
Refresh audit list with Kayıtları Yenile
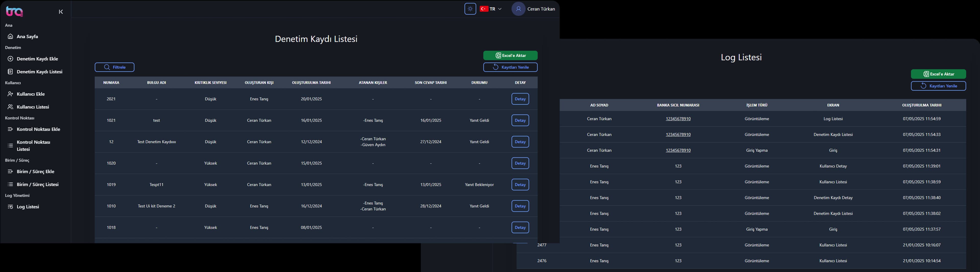pyautogui.click(x=510, y=67)
